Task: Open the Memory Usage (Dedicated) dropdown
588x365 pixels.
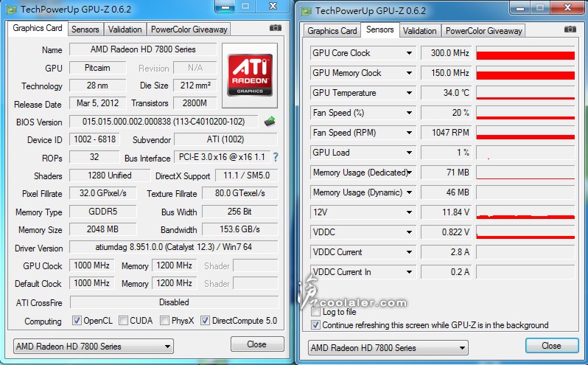Action: coord(409,173)
